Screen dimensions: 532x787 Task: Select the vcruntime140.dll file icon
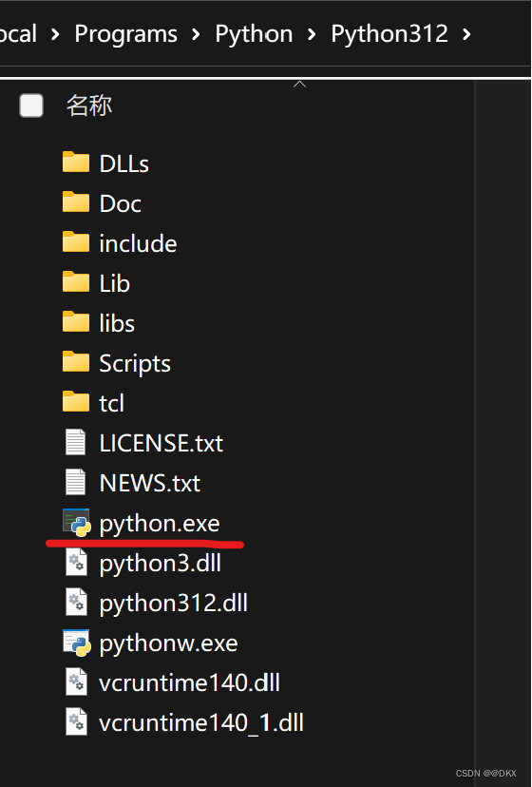pos(76,681)
